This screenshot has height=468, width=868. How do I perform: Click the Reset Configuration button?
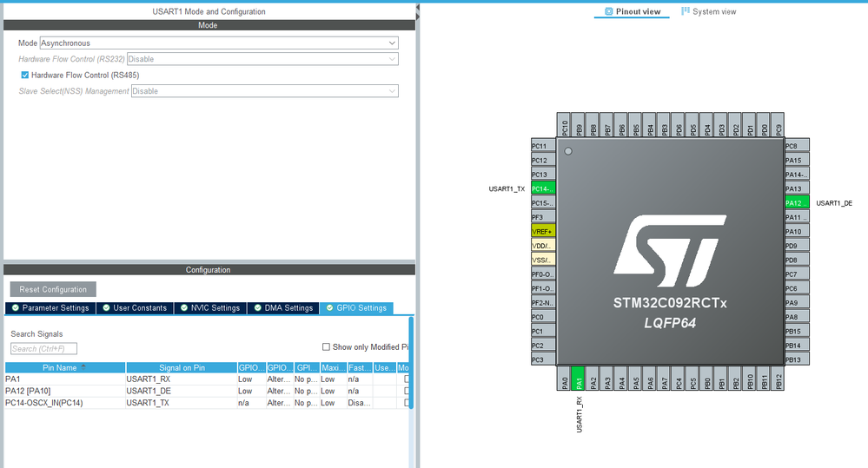click(x=53, y=289)
